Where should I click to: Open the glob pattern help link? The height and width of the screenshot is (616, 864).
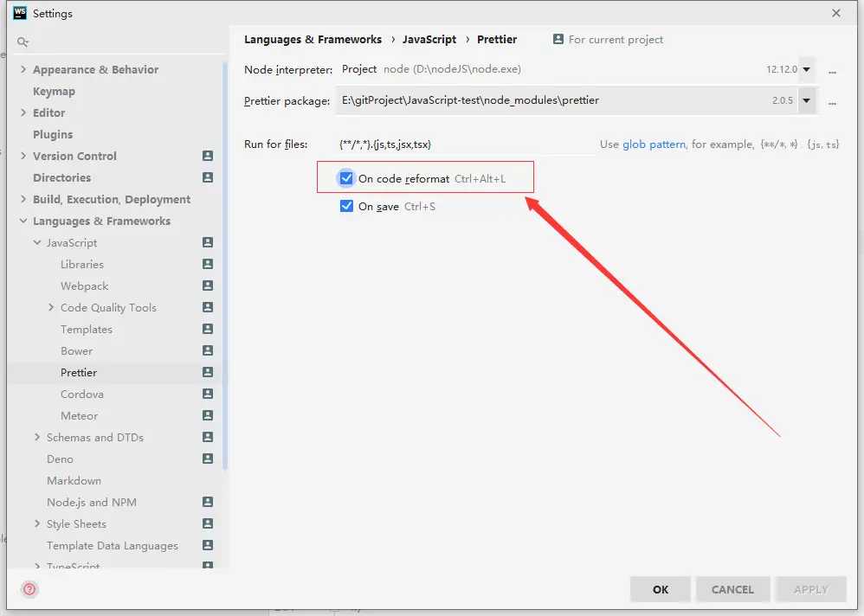click(x=654, y=144)
